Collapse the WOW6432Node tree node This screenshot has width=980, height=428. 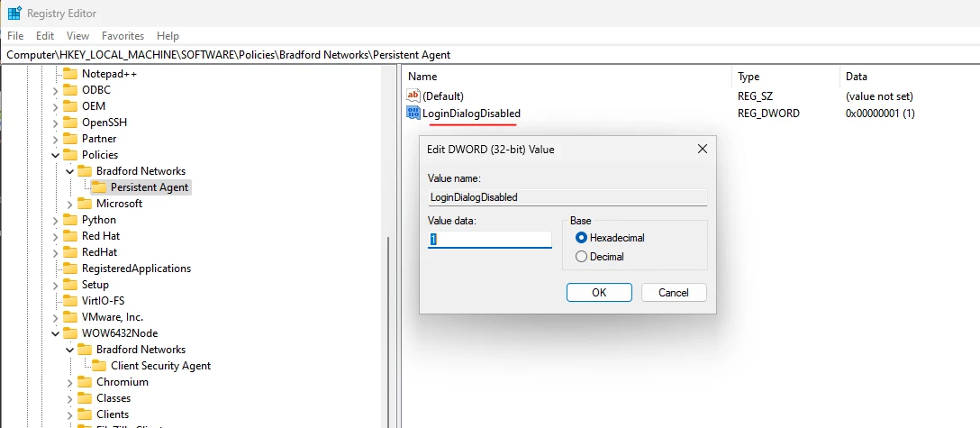click(55, 333)
